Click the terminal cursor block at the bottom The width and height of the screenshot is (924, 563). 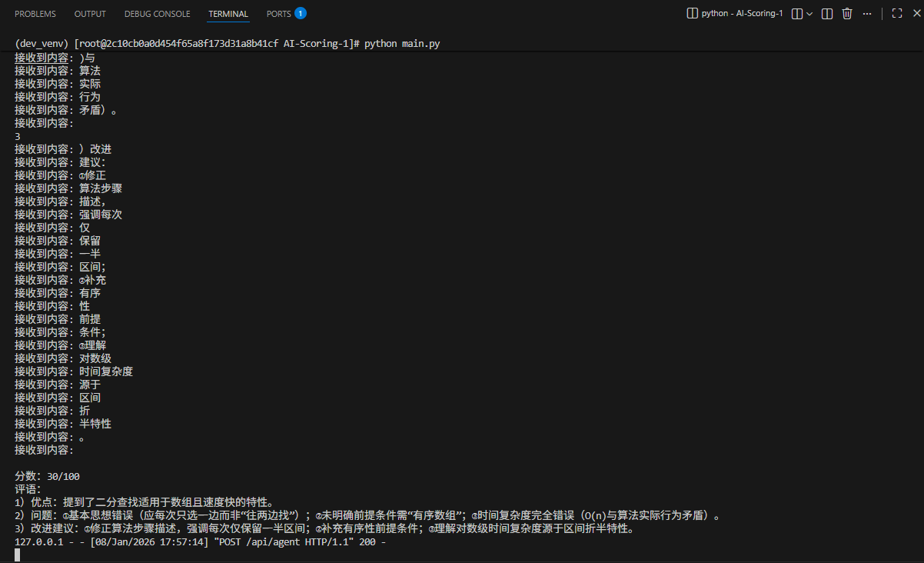click(x=17, y=555)
